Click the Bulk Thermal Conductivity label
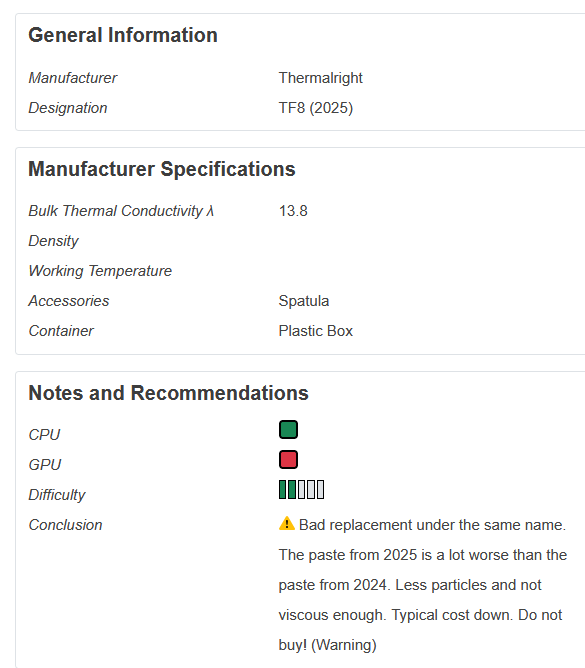The width and height of the screenshot is (585, 668). (121, 211)
